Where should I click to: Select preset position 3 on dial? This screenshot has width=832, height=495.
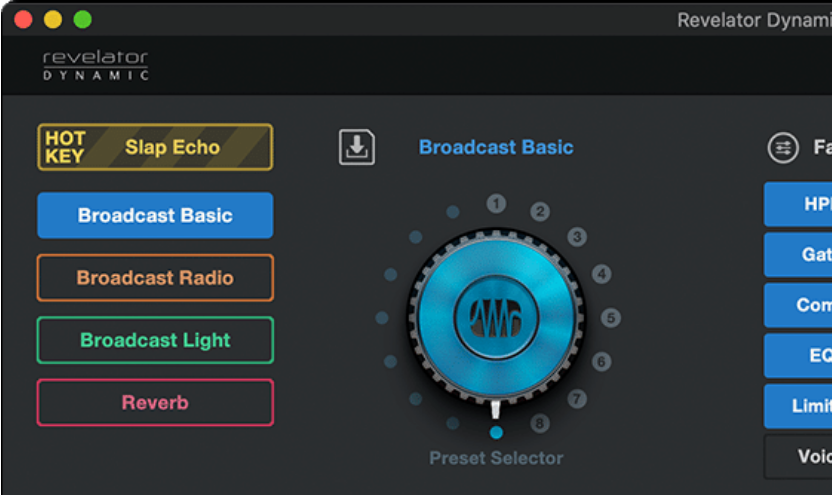(x=577, y=237)
